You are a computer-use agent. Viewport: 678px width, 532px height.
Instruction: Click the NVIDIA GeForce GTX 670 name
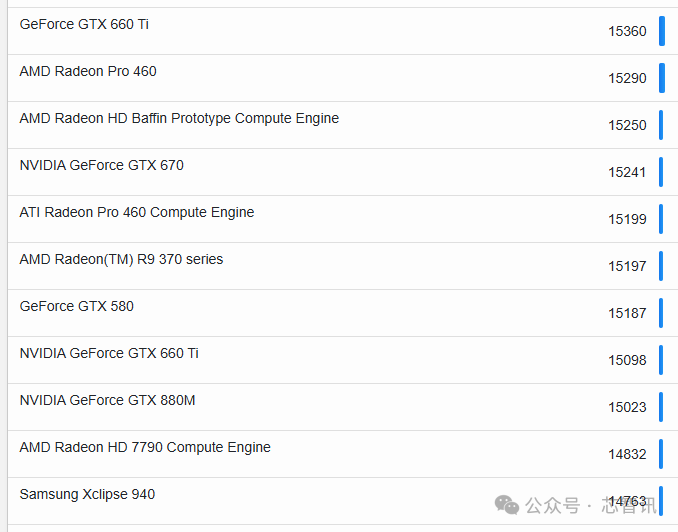point(101,165)
